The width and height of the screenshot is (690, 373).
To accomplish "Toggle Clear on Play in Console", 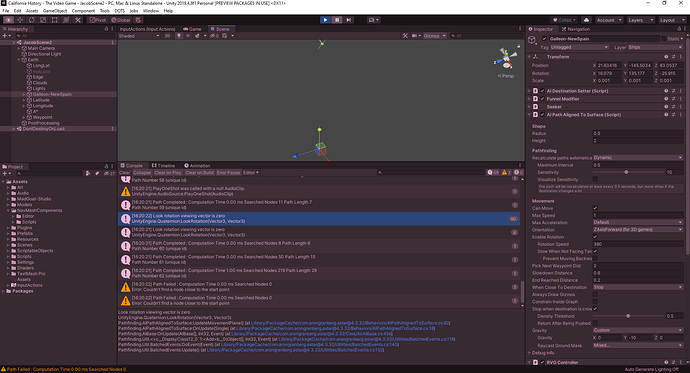I will 168,172.
